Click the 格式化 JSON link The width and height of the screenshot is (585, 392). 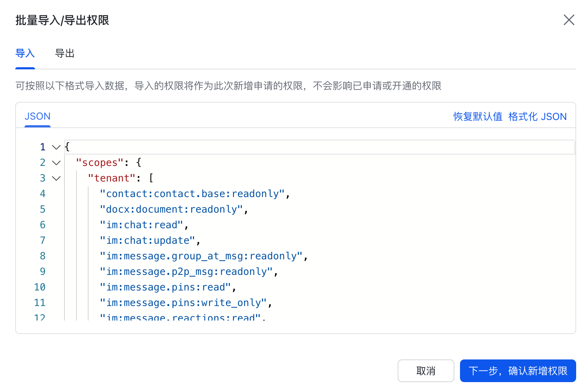coord(537,116)
